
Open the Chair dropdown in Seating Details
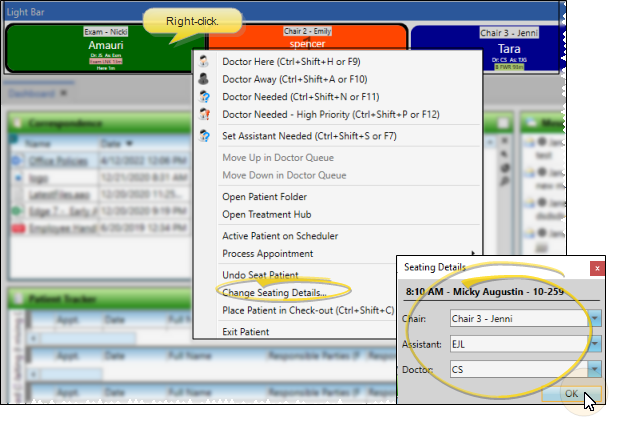[x=595, y=319]
